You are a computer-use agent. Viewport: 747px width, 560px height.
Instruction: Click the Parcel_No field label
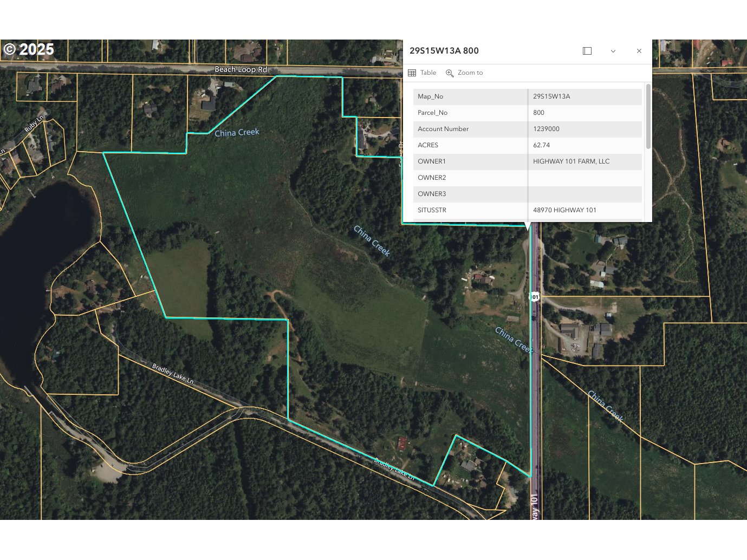(432, 113)
